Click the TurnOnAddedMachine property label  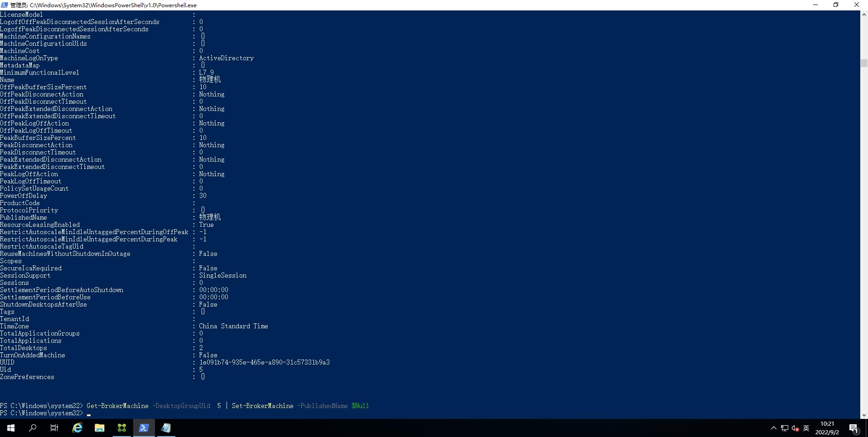point(33,355)
